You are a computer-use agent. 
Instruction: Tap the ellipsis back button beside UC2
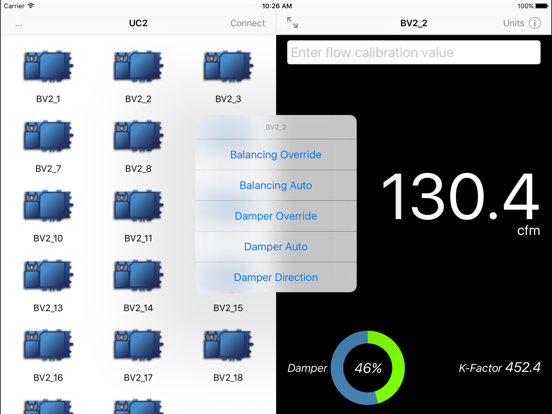click(19, 25)
